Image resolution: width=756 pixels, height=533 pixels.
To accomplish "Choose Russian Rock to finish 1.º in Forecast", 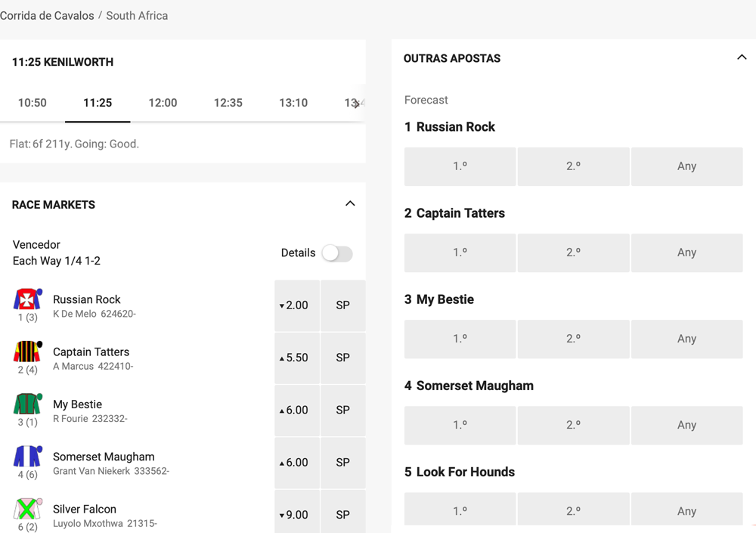I will pos(460,166).
